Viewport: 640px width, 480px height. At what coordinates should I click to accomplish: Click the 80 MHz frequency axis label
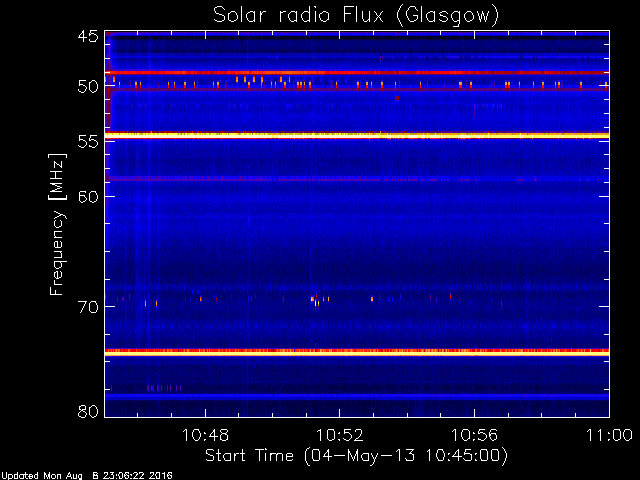tap(88, 411)
